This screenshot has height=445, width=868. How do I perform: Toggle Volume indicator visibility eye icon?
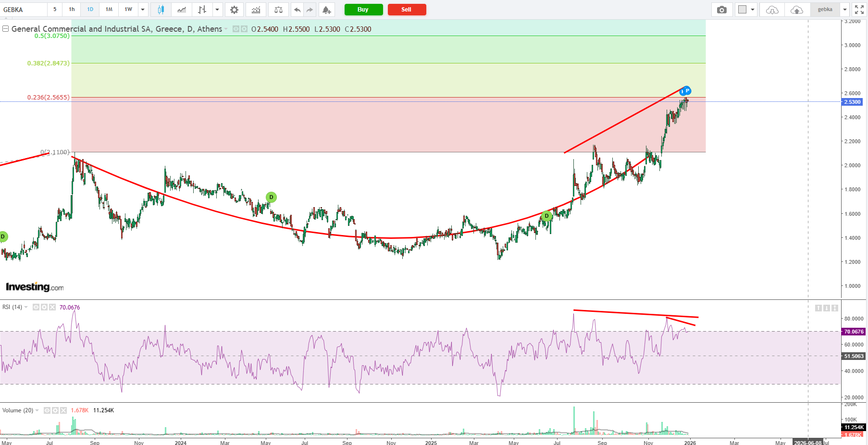(47, 410)
